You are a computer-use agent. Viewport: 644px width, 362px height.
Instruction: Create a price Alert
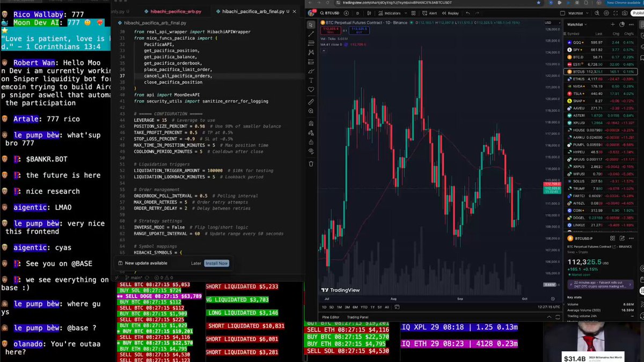coord(430,13)
